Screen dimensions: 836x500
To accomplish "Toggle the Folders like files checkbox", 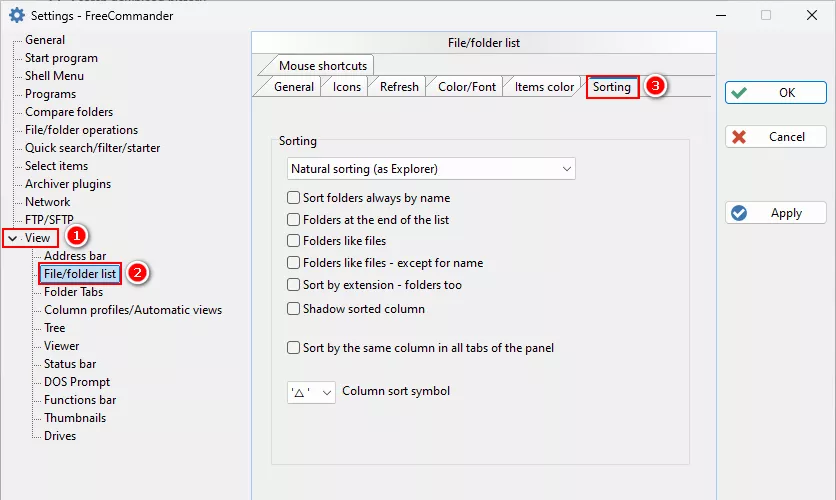I will (x=293, y=241).
